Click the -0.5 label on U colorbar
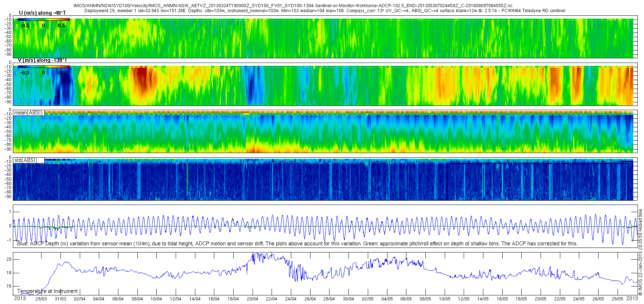Screen dimensions: 644x304 click(25, 25)
